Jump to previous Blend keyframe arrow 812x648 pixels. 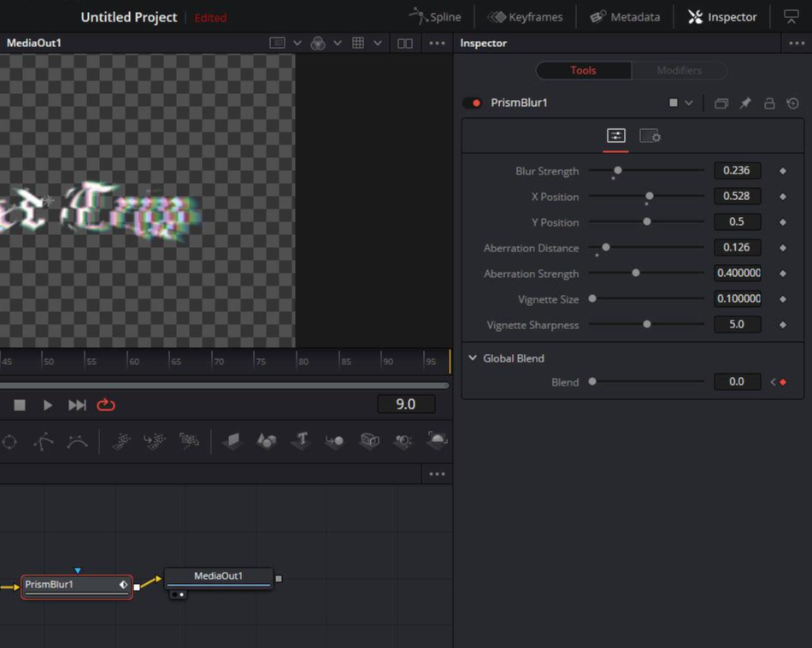(x=773, y=382)
